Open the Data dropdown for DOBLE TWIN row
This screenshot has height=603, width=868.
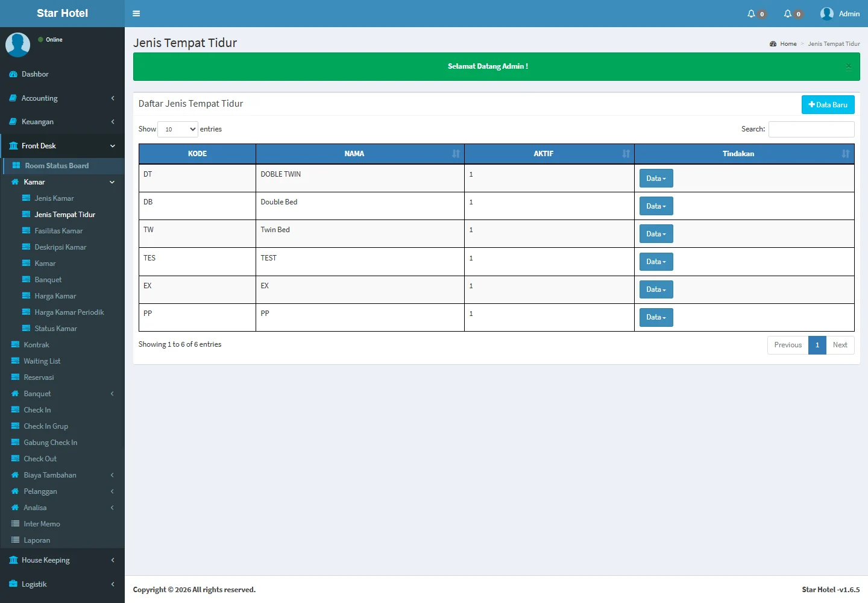[x=656, y=178]
